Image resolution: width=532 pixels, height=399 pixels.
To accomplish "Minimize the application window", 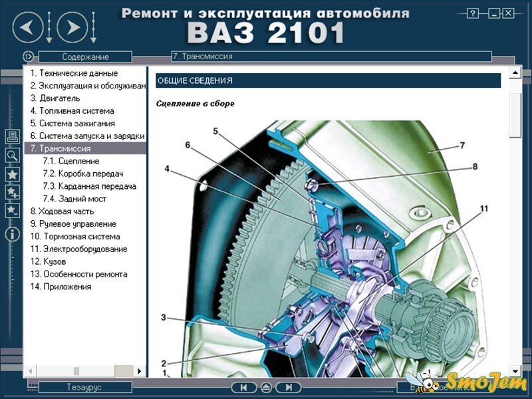I will pos(494,13).
